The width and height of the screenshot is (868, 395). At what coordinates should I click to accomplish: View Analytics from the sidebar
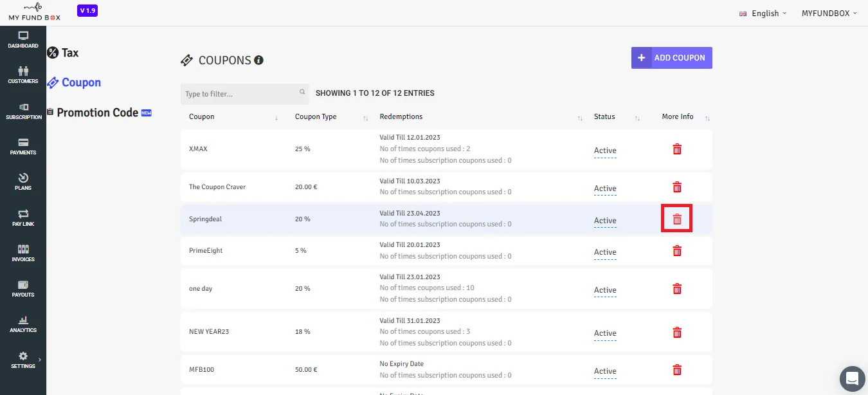23,324
